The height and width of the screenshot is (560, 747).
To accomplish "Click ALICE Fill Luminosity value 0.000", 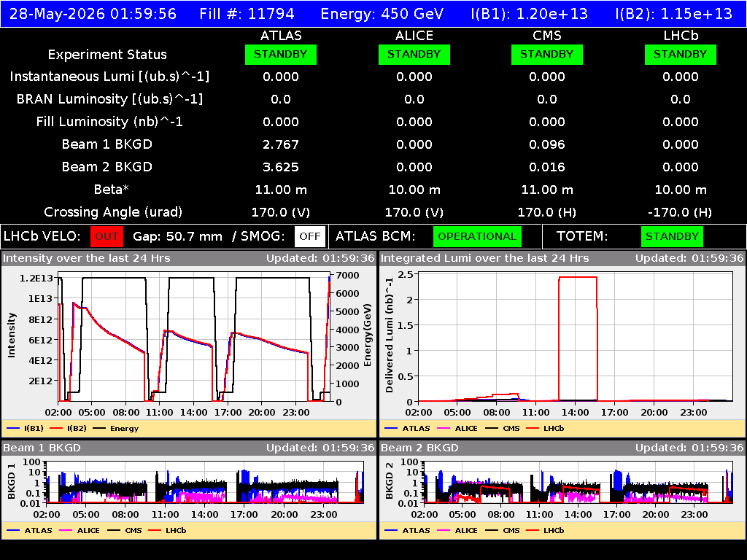I will (414, 122).
